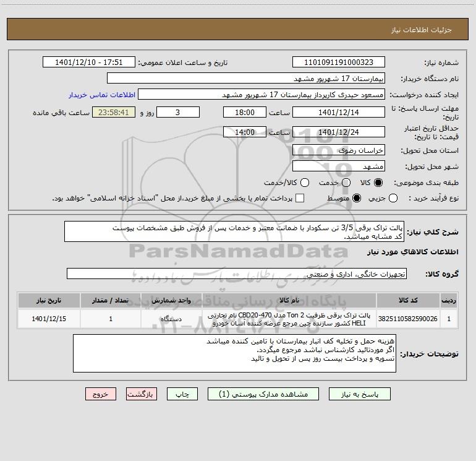The image size is (476, 461).
Task: Click the چاپ print button
Action: 182,394
